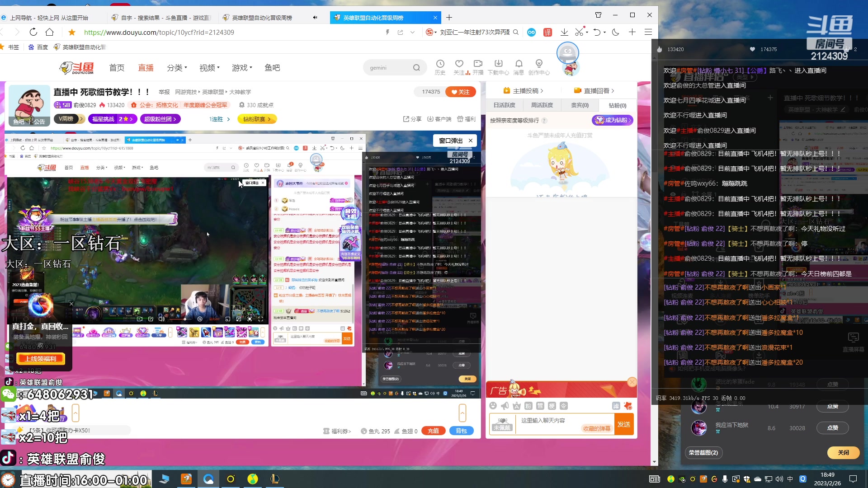Open the 关注 heart icon in Douyu header
Screen dimensions: 868x488
pos(459,67)
